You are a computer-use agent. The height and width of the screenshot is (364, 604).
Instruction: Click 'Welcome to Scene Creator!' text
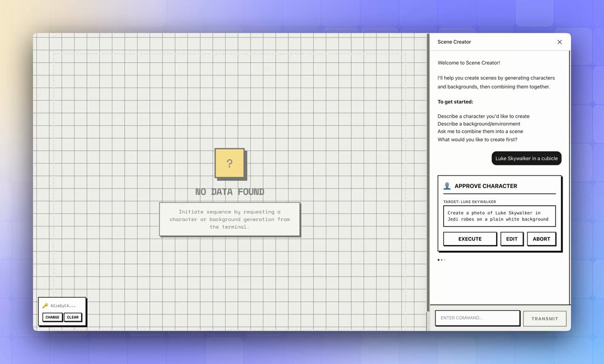[469, 63]
